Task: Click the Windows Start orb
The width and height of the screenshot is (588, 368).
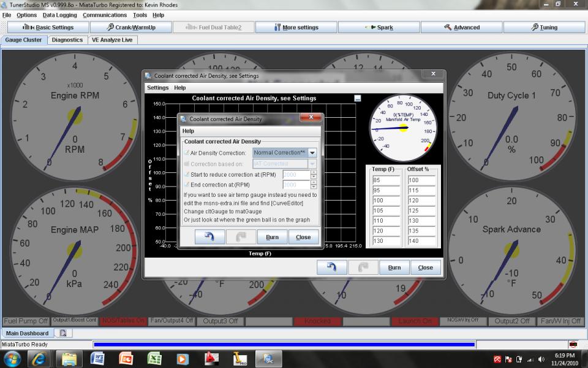Action: (12, 358)
